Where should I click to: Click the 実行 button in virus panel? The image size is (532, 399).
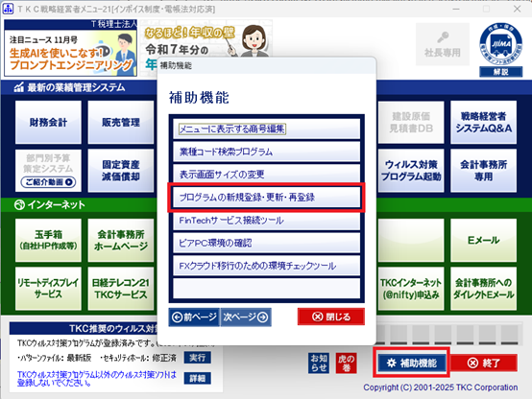click(198, 358)
